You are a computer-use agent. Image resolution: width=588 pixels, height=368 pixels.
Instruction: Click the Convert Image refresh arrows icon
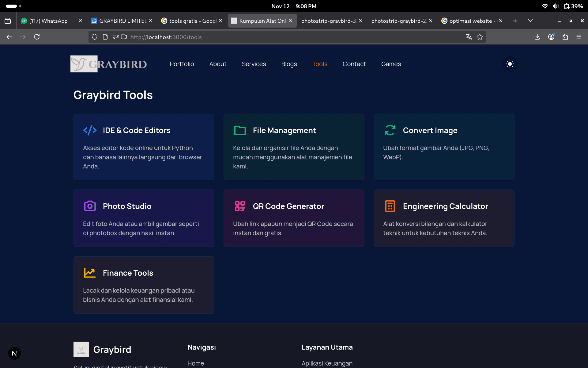[390, 130]
